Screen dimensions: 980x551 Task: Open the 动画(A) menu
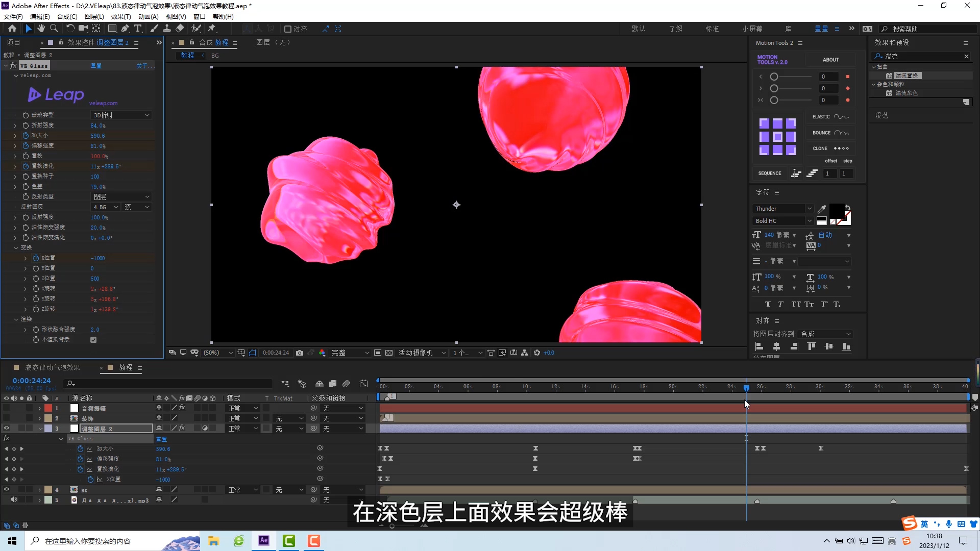pyautogui.click(x=149, y=16)
